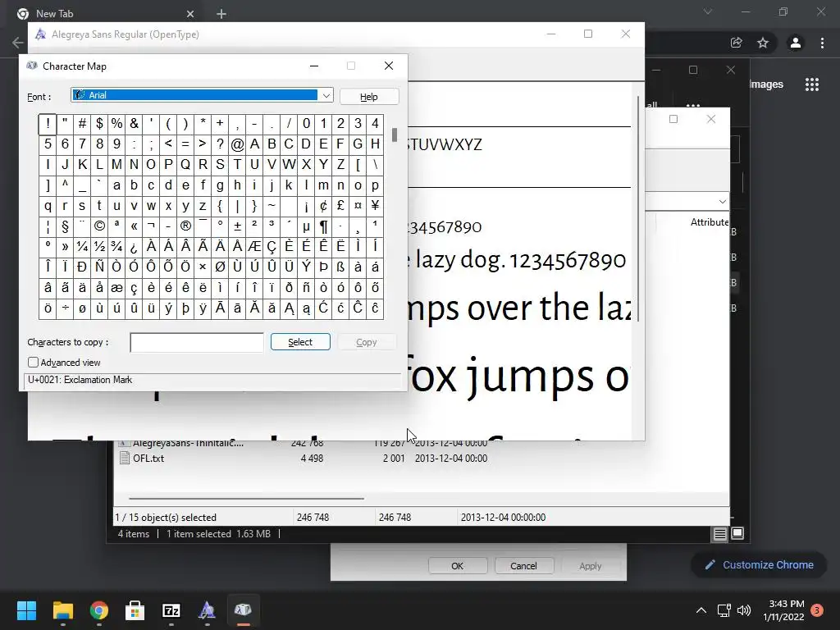The height and width of the screenshot is (630, 840).
Task: Switch to 7-Zip on taskbar
Action: click(x=171, y=610)
